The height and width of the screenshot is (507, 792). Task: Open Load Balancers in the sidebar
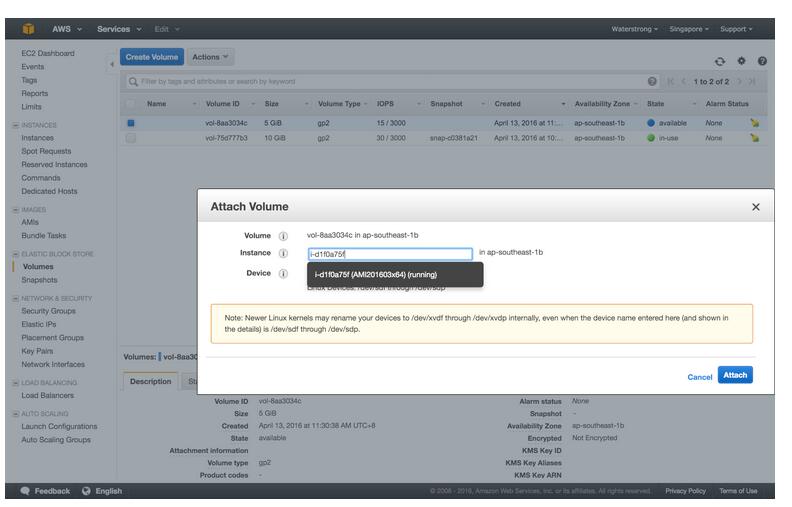pyautogui.click(x=47, y=395)
